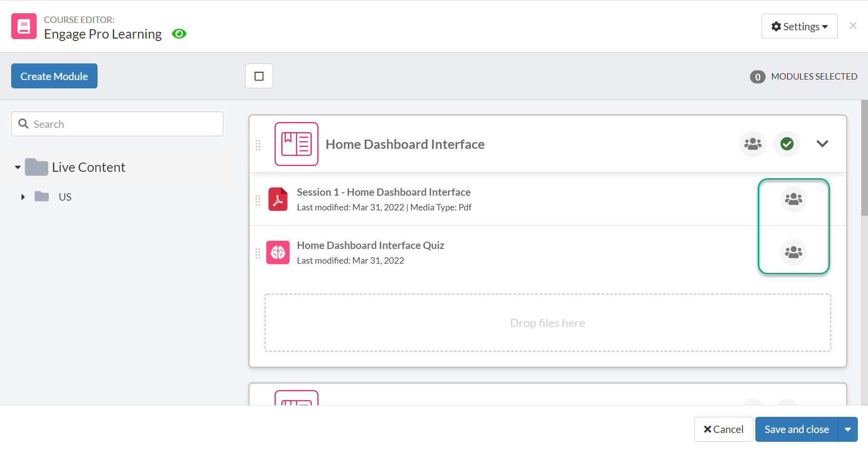Click Quiz last modified Mar 31, 2022 text
The height and width of the screenshot is (452, 868).
[x=351, y=261]
